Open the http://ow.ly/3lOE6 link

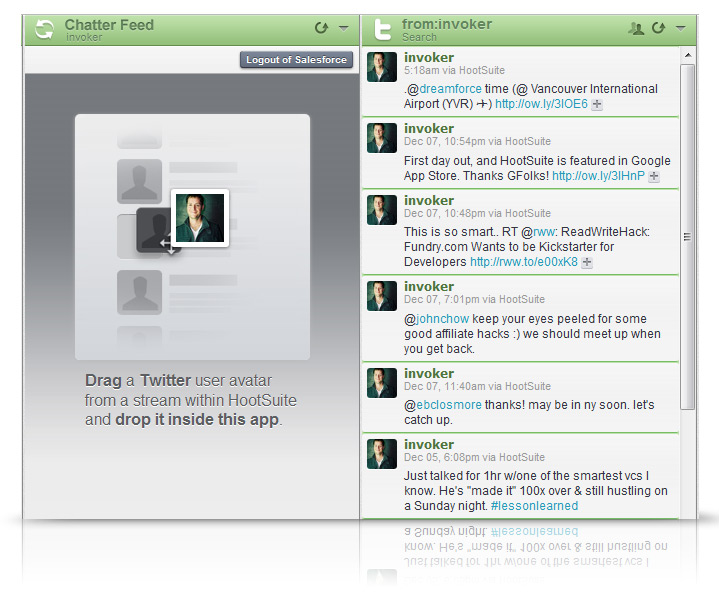541,104
